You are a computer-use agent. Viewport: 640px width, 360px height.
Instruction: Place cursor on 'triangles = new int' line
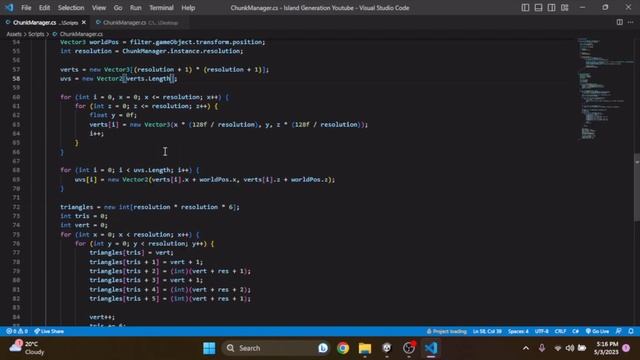(150, 207)
